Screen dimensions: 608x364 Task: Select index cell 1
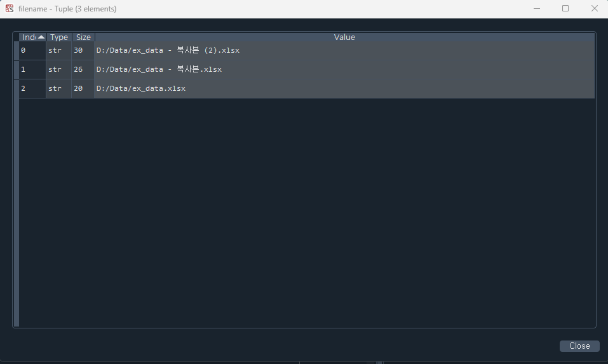tap(32, 69)
